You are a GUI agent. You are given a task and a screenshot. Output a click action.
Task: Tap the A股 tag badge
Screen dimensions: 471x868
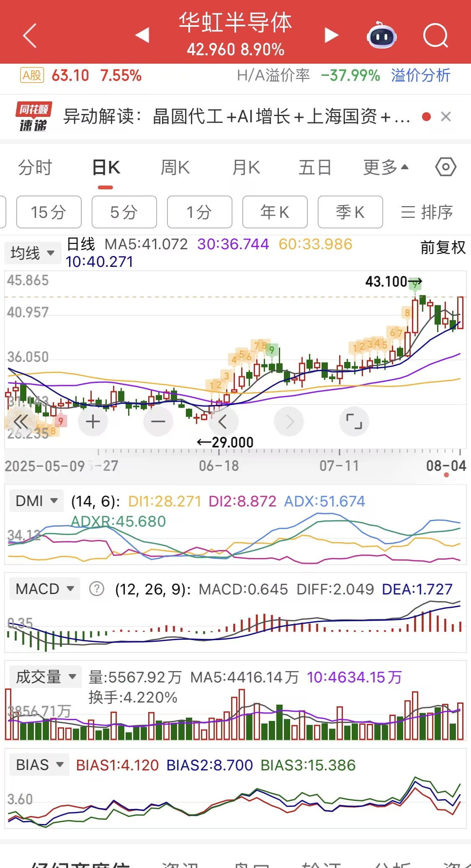32,75
